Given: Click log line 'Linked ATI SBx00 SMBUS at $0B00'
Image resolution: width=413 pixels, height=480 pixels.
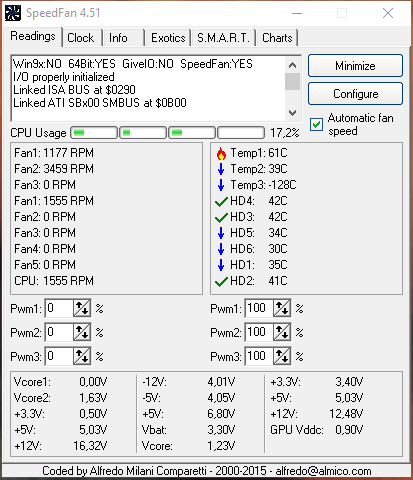Looking at the screenshot, I should coord(100,103).
